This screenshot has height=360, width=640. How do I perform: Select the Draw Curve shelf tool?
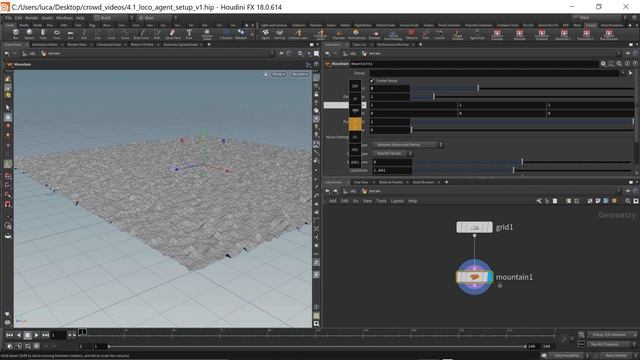point(141,33)
